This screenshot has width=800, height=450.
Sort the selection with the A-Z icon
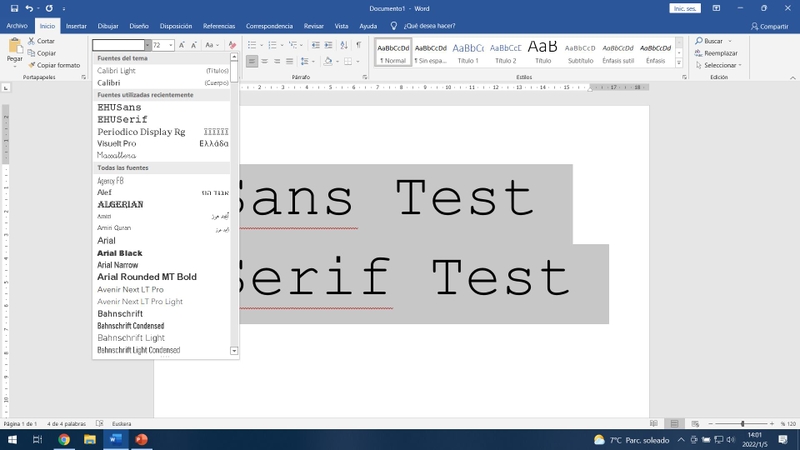pyautogui.click(x=344, y=45)
